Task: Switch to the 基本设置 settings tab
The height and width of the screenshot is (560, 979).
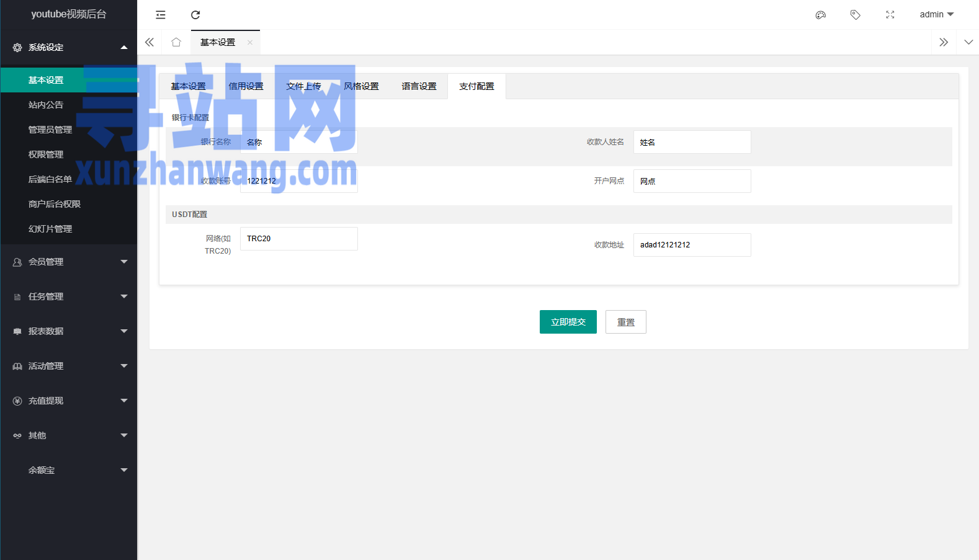Action: 188,86
